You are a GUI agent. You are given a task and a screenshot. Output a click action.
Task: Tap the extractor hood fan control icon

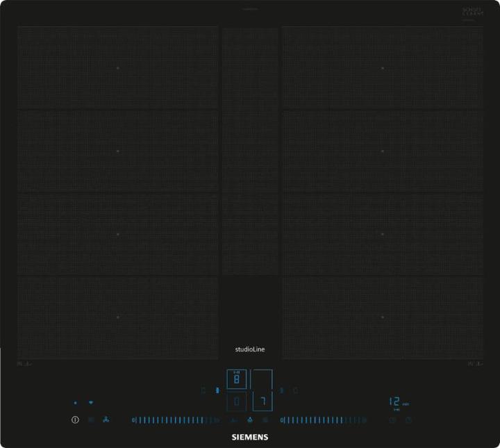(x=106, y=420)
